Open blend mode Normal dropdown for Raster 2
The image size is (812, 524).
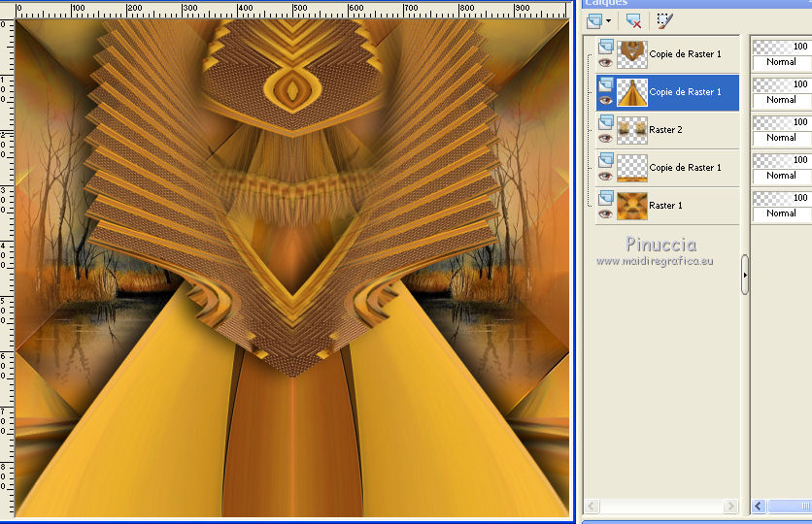tap(782, 138)
